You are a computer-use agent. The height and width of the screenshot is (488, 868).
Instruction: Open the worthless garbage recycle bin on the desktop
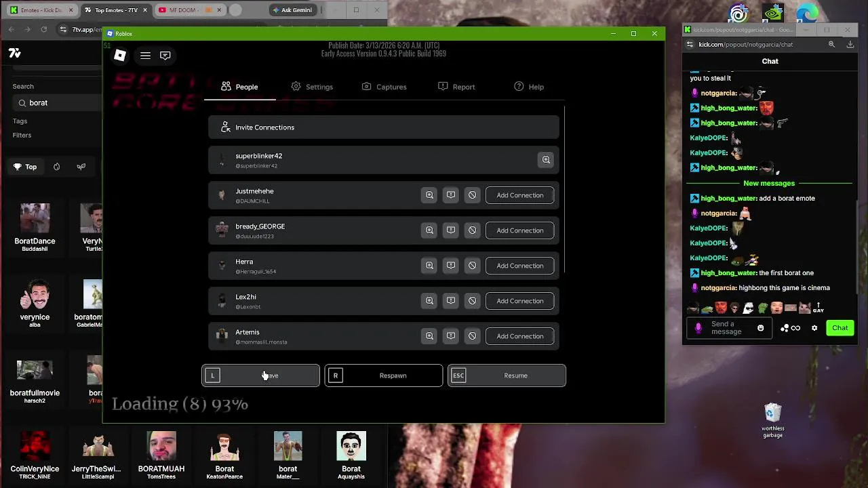click(772, 421)
